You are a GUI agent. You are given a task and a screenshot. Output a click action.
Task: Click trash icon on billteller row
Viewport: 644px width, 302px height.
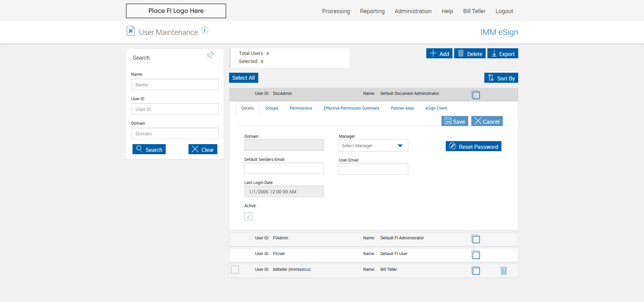(503, 270)
